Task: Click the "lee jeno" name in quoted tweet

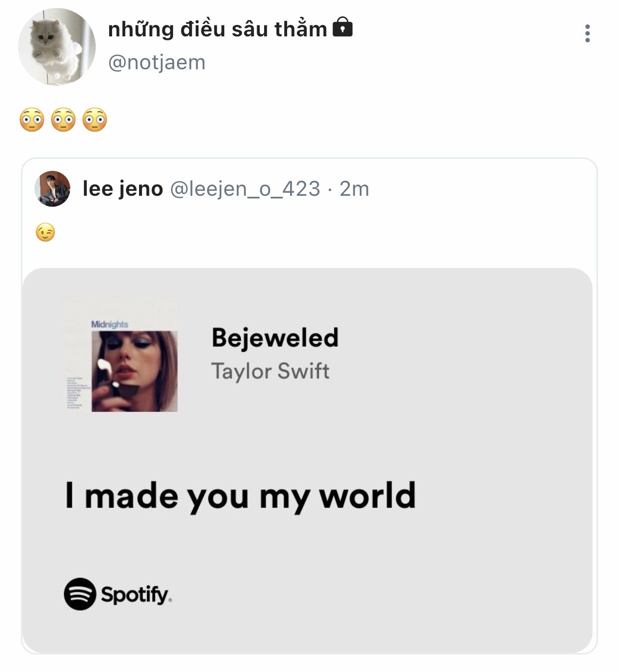Action: coord(123,189)
